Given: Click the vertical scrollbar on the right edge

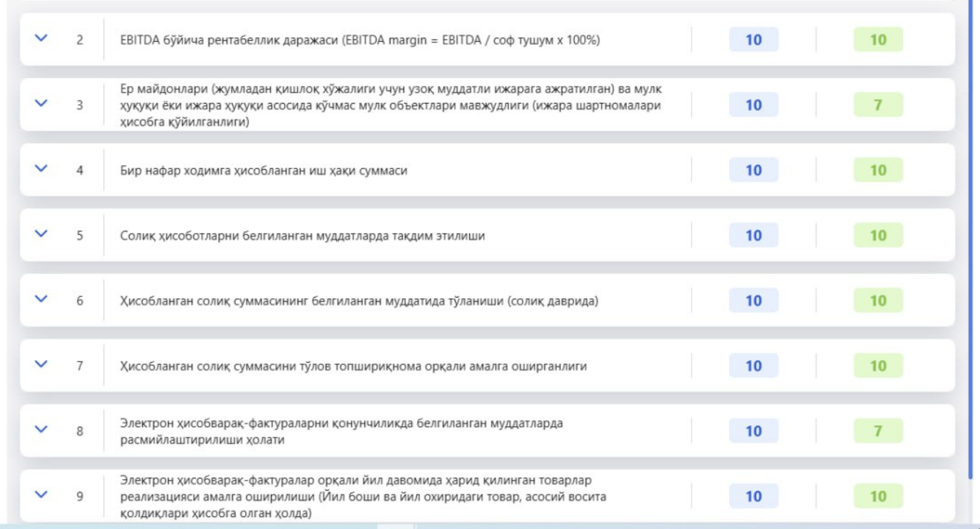Looking at the screenshot, I should (x=971, y=220).
